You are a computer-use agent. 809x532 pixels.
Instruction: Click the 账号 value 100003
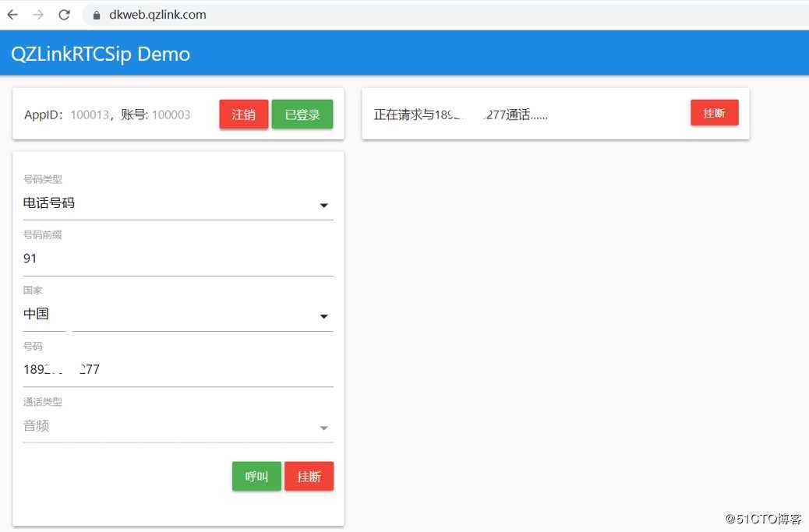pyautogui.click(x=171, y=115)
